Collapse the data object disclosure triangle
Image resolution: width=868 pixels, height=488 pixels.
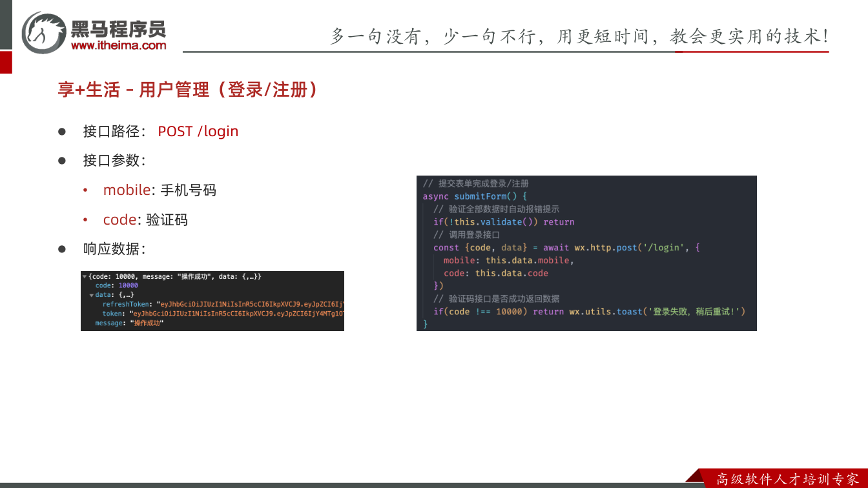92,295
